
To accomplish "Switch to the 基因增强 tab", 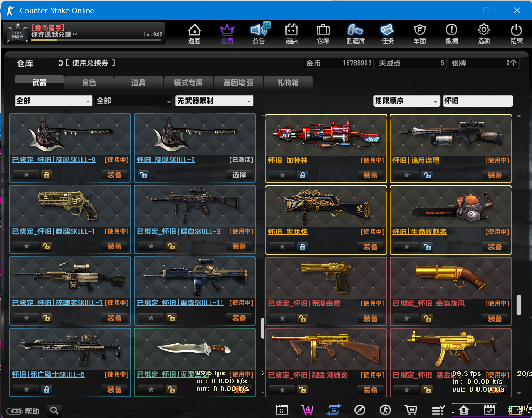I will (238, 82).
